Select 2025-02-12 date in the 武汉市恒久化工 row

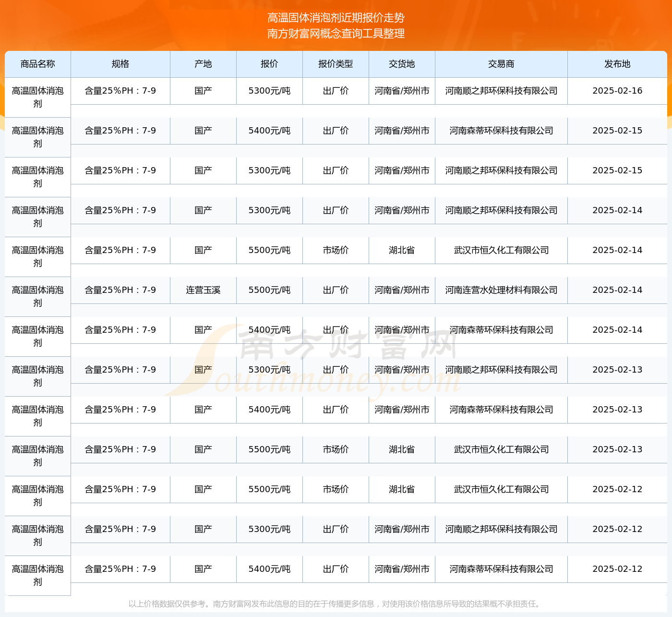pyautogui.click(x=617, y=489)
